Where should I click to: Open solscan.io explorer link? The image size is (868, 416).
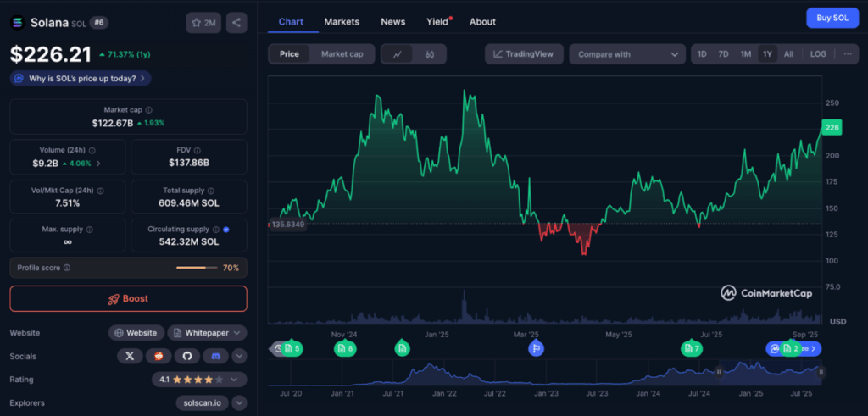(x=202, y=402)
